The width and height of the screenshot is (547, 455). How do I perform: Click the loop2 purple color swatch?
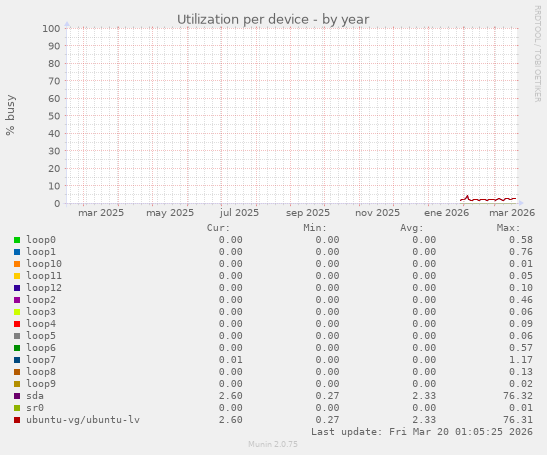click(17, 300)
